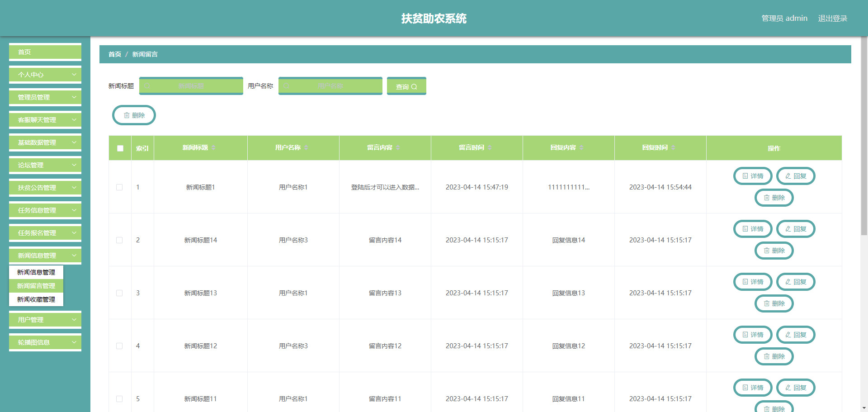Click the page vertical scrollbar thumb
The height and width of the screenshot is (412, 868).
(864, 136)
